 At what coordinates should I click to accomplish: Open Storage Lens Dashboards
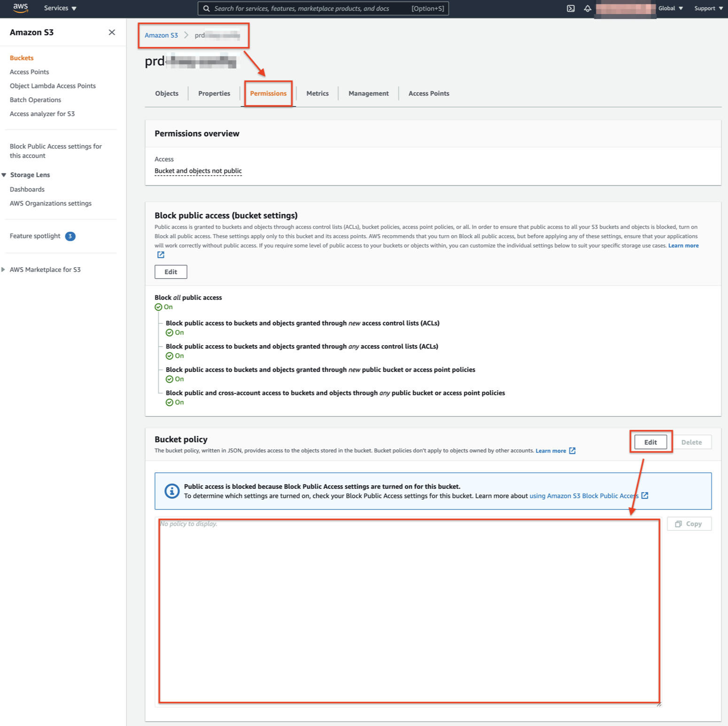point(27,189)
